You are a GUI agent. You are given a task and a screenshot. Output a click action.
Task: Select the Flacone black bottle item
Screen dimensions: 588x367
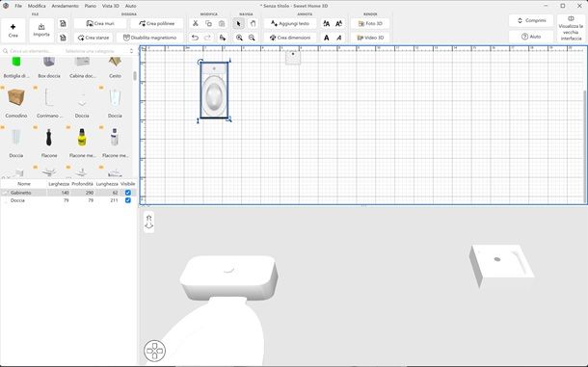(x=49, y=142)
